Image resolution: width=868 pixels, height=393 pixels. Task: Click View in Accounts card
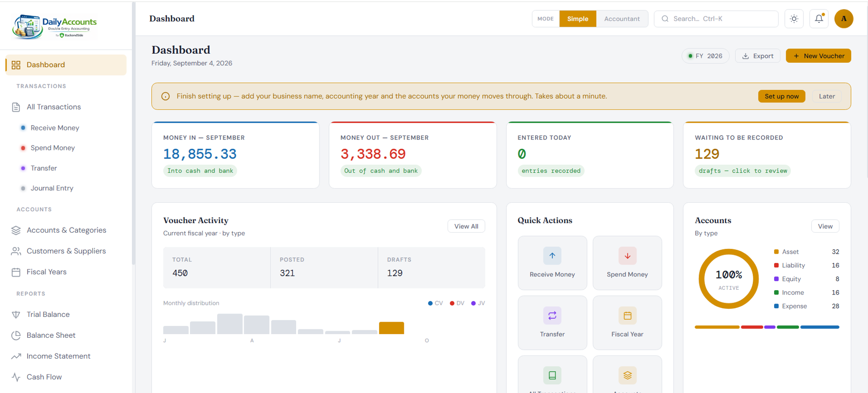(825, 226)
